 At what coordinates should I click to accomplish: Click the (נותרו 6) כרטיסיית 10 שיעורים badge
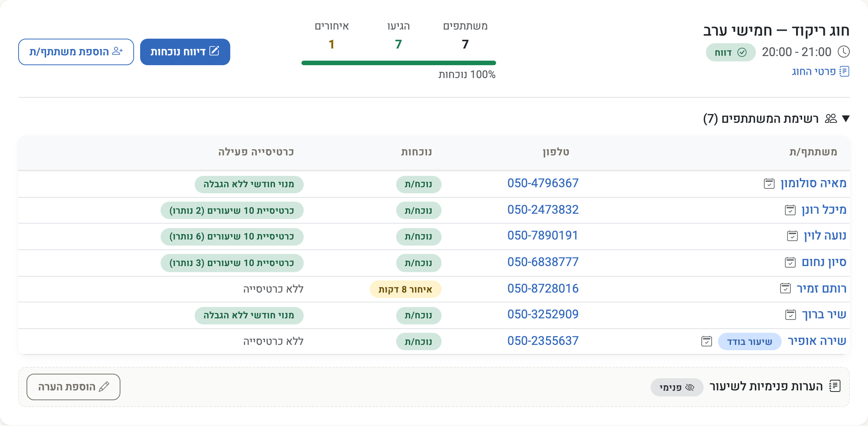click(x=232, y=236)
